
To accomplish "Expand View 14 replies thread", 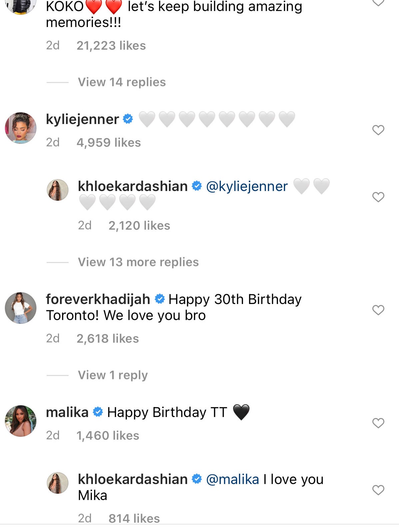I will coord(122,82).
